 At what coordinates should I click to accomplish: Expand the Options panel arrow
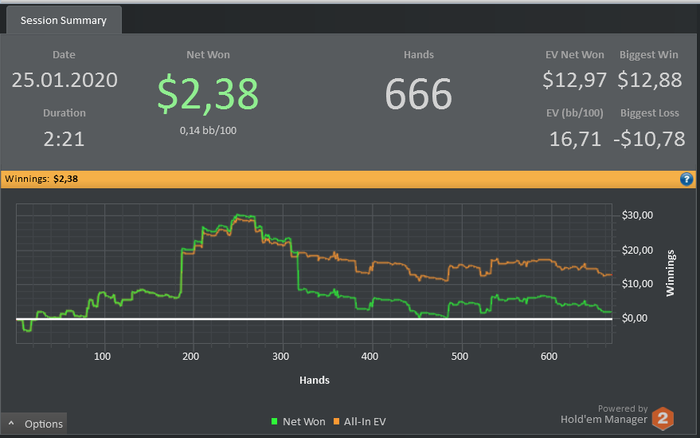point(11,423)
